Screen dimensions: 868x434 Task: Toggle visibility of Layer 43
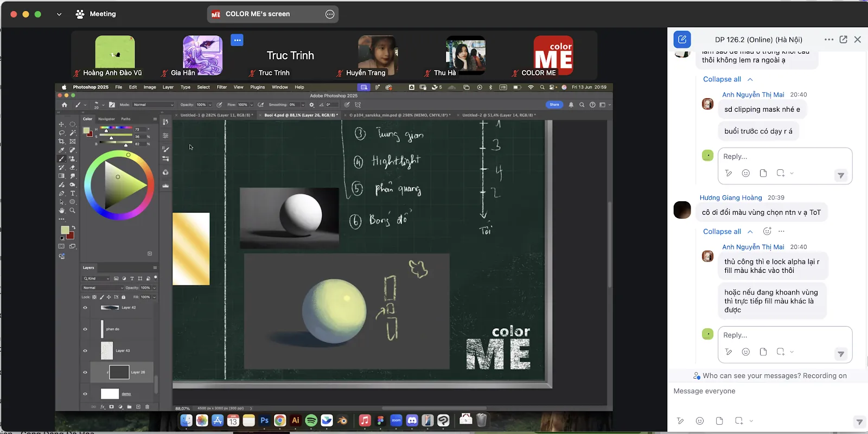pos(85,351)
